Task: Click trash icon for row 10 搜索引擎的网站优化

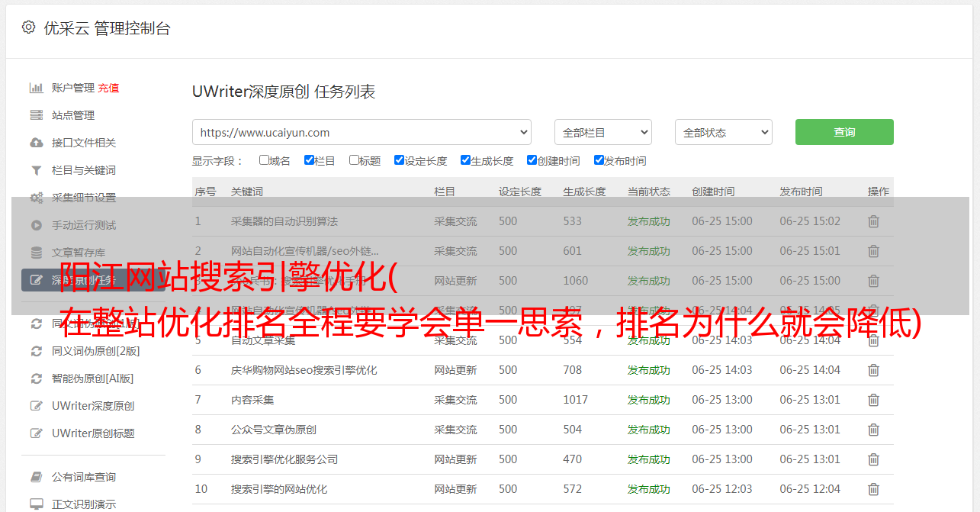Action: tap(873, 489)
